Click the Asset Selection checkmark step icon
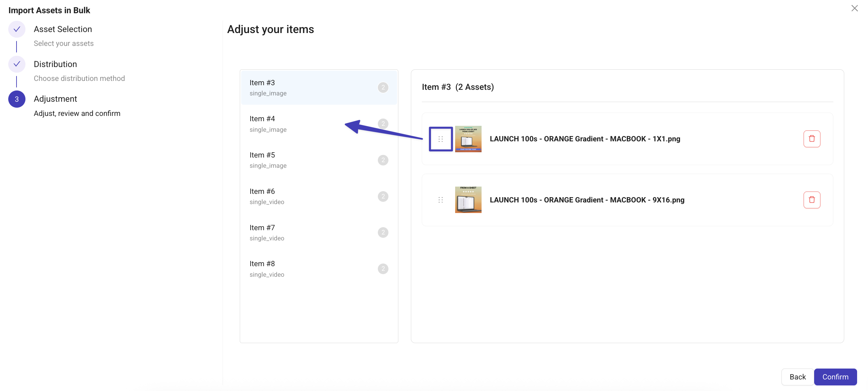The height and width of the screenshot is (391, 868). click(x=17, y=29)
